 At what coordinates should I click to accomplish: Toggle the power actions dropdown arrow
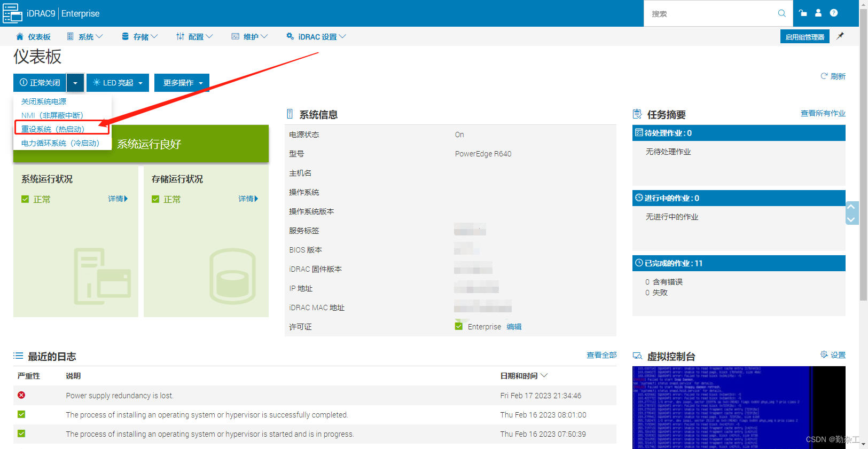75,83
